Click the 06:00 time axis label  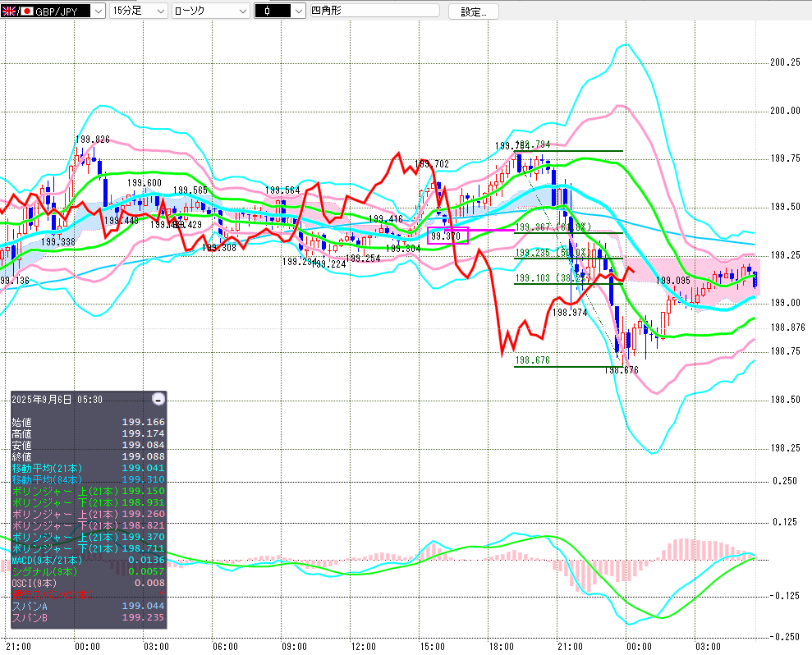(225, 646)
